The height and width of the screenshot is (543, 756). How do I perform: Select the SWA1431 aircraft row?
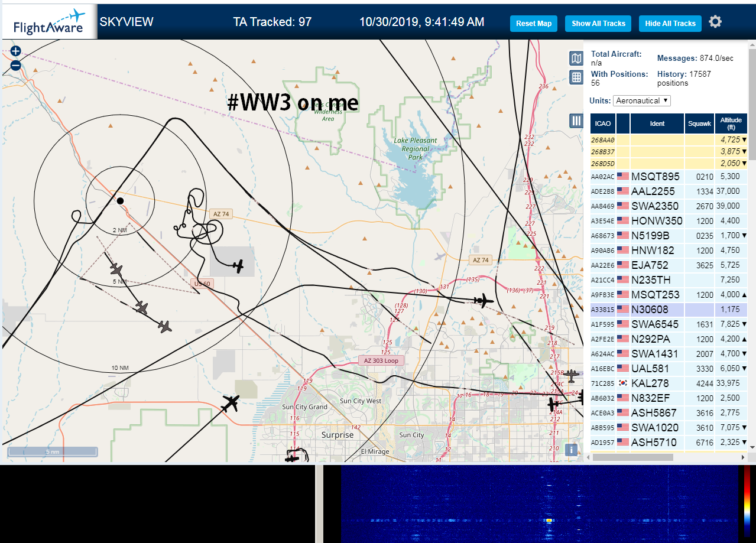(669, 353)
